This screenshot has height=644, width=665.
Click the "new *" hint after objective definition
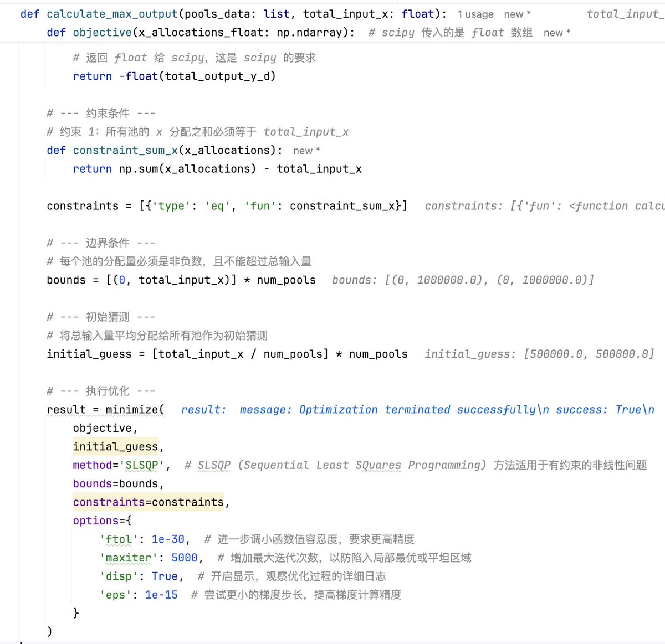[x=556, y=33]
